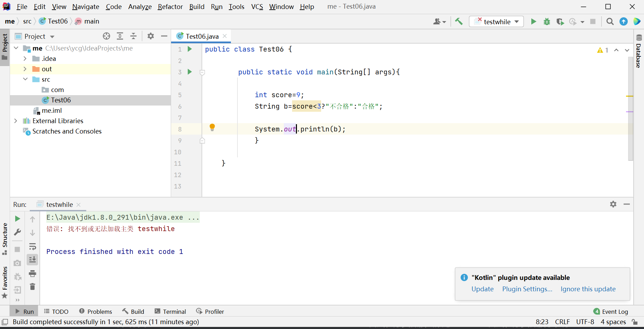
Task: Go to the previous highlighted error arrow
Action: click(x=616, y=50)
